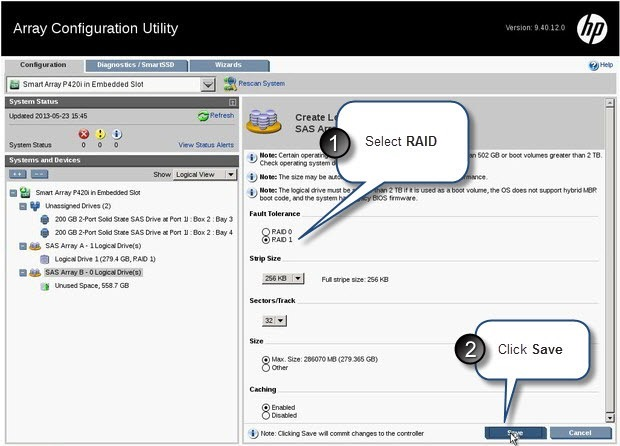Click the Unassigned Drives group icon

click(35, 206)
